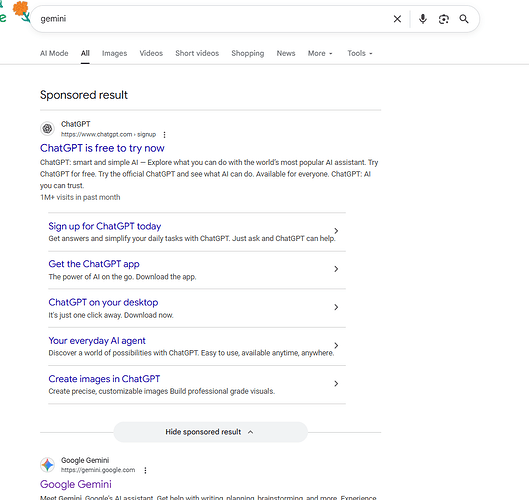Click the search field containing gemini
Image resolution: width=529 pixels, height=500 pixels.
click(x=213, y=19)
